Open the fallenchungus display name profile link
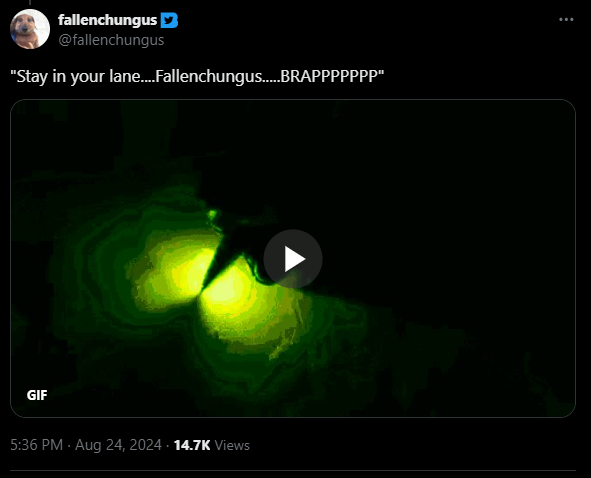Screen dimensions: 591x478 tap(107, 20)
